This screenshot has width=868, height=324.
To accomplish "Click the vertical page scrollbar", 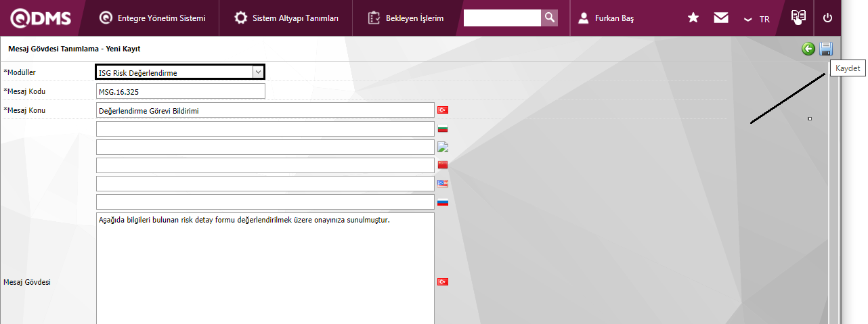I will (834, 193).
